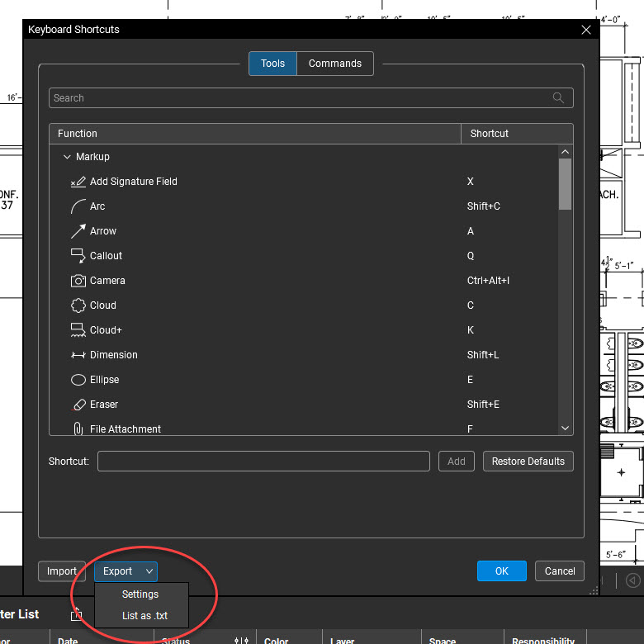Select the Cloud+ row label

click(x=106, y=329)
